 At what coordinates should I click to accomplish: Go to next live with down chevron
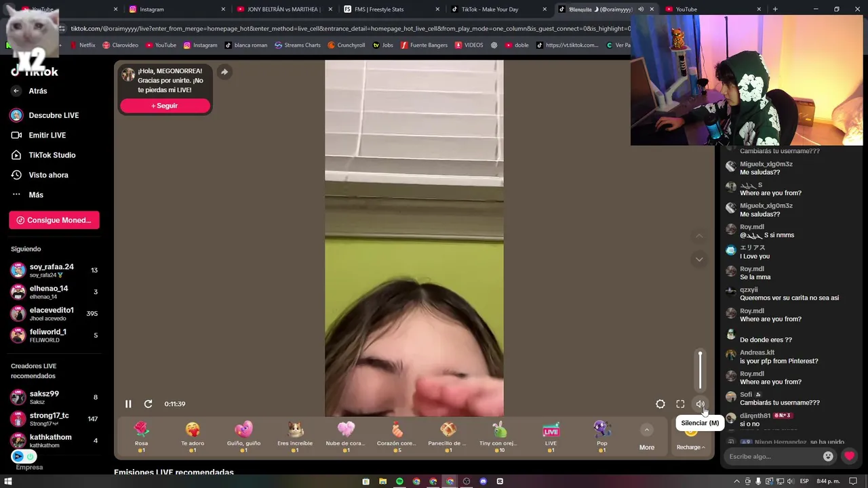699,259
